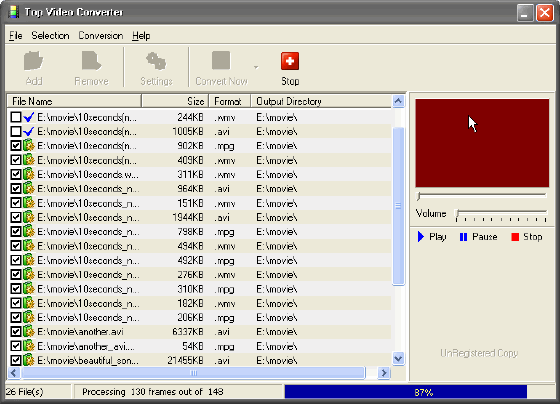The width and height of the screenshot is (560, 404).
Task: Click the file icon on the 494KB row
Action: 29,246
